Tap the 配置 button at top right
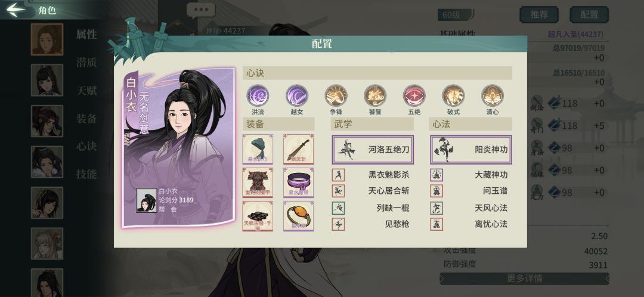The image size is (644, 297). click(x=589, y=15)
